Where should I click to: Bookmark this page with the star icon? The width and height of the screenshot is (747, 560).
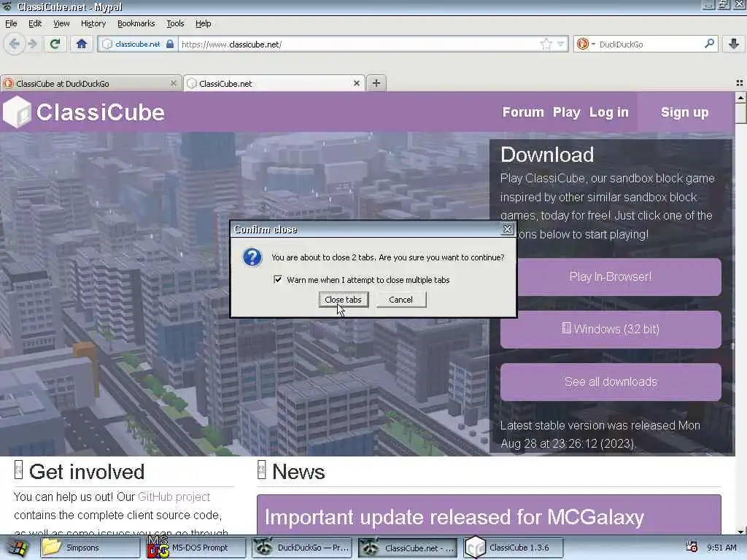coord(546,44)
